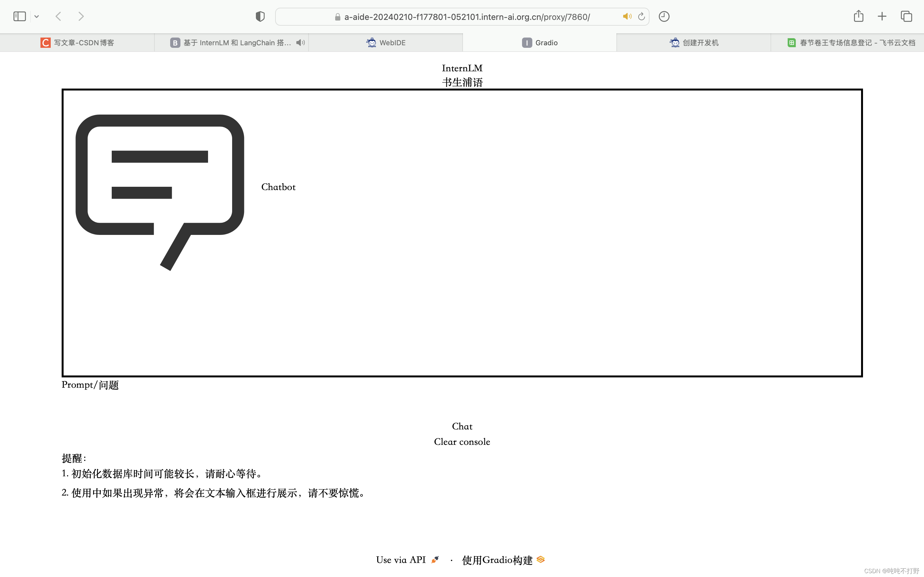Focus the address bar URL field

tap(462, 17)
